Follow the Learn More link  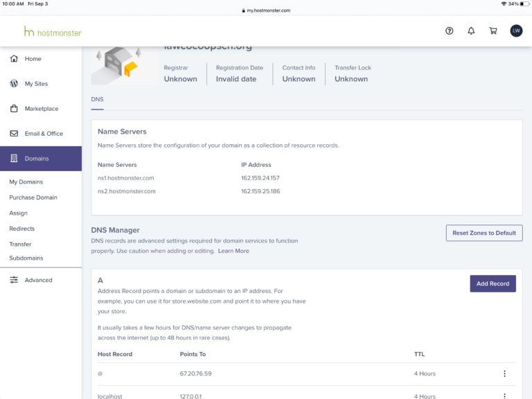(x=233, y=251)
